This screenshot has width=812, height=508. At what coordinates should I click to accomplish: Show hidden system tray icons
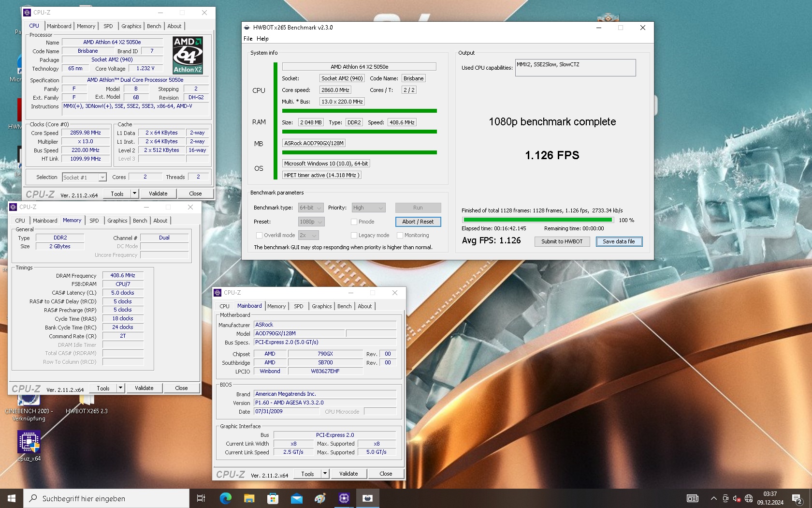pyautogui.click(x=713, y=498)
